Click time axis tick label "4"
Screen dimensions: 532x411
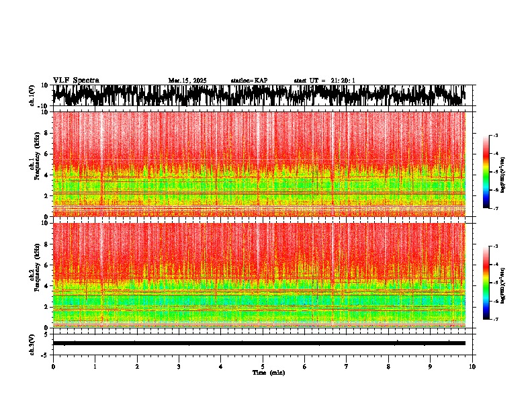221,367
